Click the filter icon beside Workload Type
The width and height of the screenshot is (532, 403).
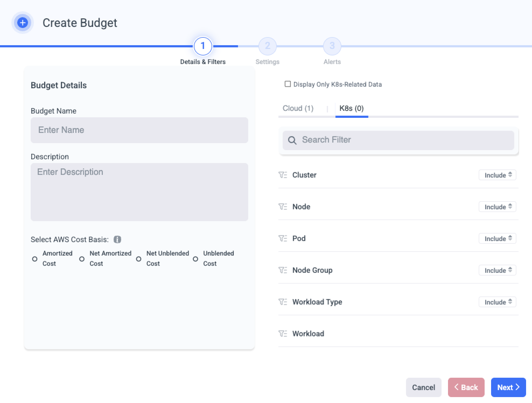click(x=283, y=302)
